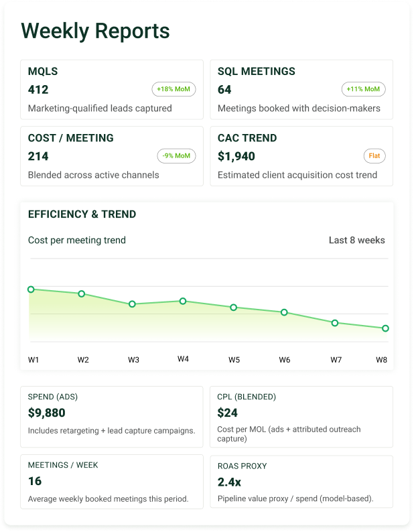Viewport: 414px width, 532px height.
Task: Click the Efficiency & Trend section heading
Action: [x=82, y=214]
